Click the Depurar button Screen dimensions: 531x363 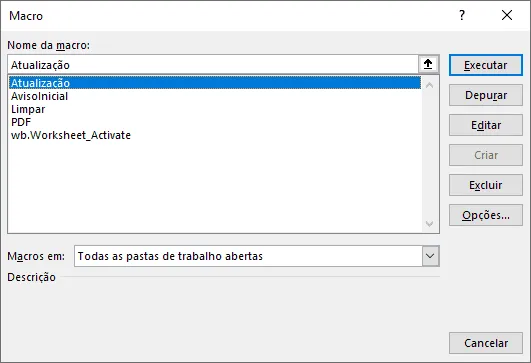coord(486,95)
